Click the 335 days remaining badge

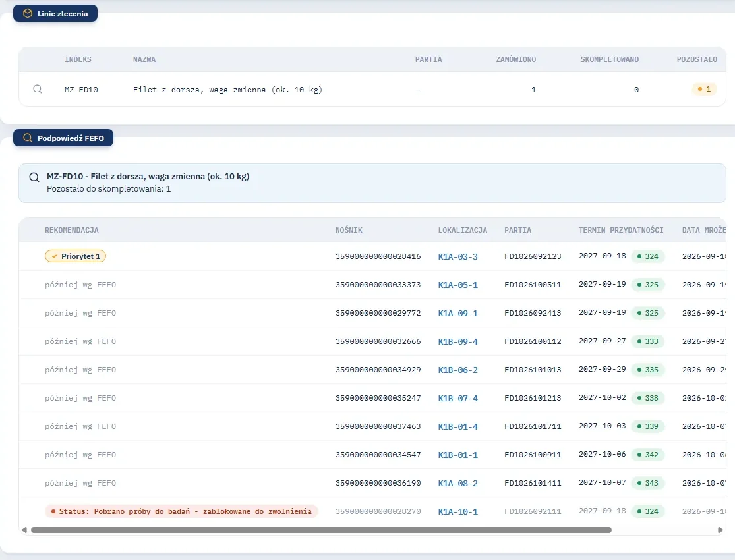648,370
